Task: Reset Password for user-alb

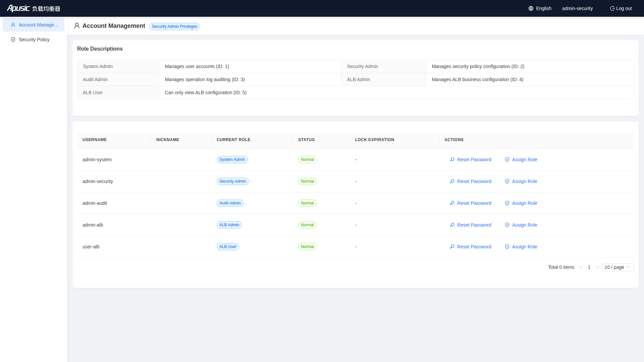Action: [x=471, y=247]
